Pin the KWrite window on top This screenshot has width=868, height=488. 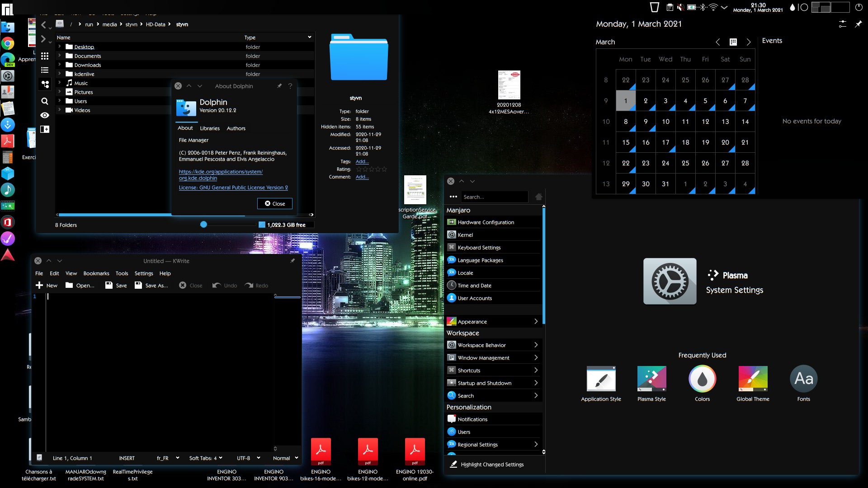(292, 261)
